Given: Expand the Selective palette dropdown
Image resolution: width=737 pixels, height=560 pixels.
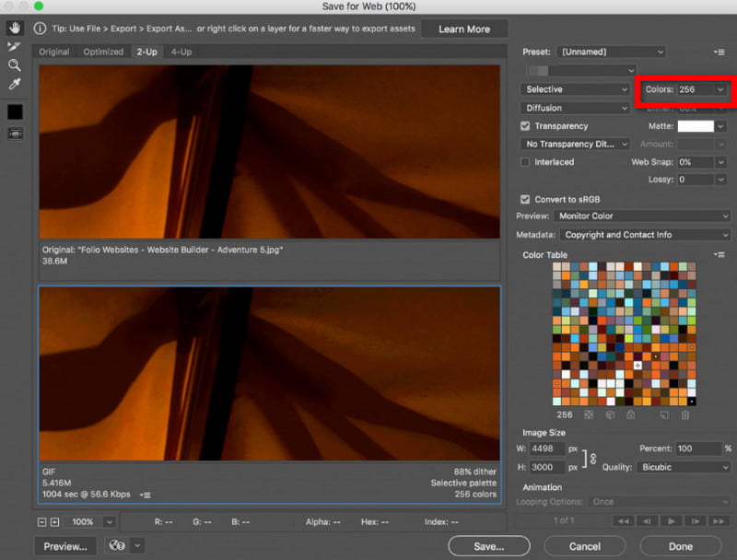Looking at the screenshot, I should [575, 89].
